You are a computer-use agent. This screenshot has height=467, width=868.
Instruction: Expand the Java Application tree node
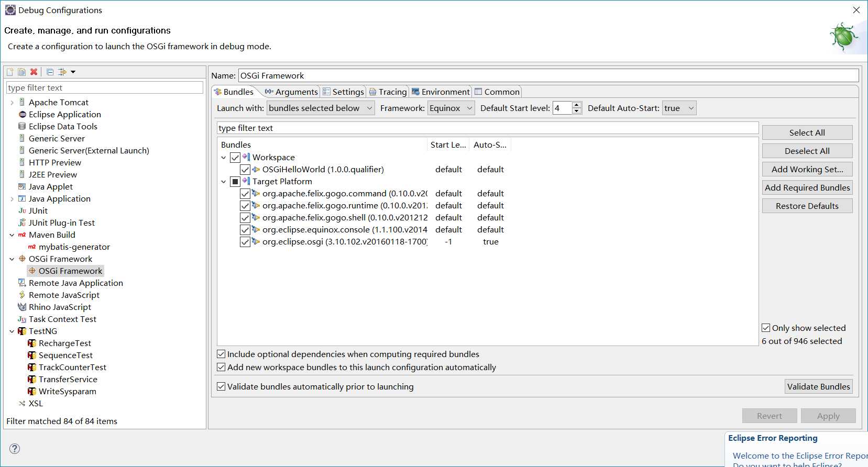12,199
